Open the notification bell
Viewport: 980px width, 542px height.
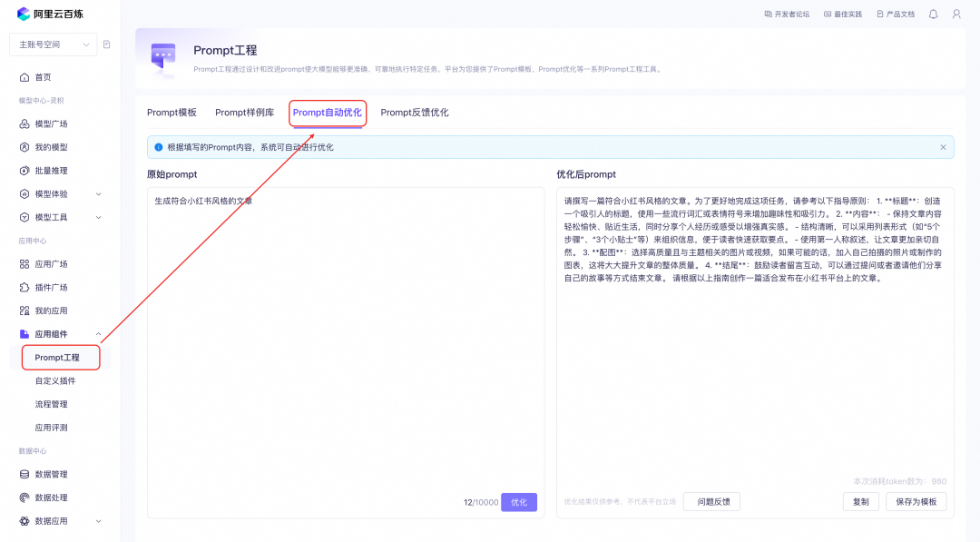click(x=933, y=14)
